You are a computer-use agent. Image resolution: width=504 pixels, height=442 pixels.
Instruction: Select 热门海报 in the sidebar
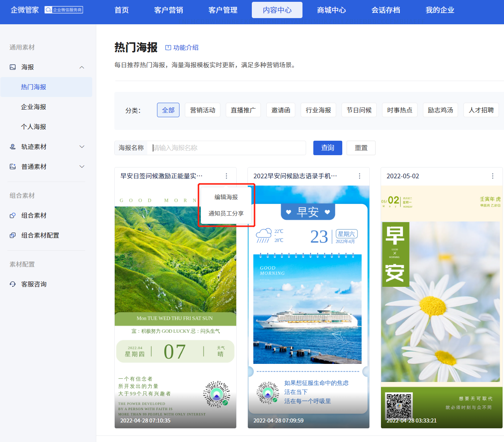(46, 87)
